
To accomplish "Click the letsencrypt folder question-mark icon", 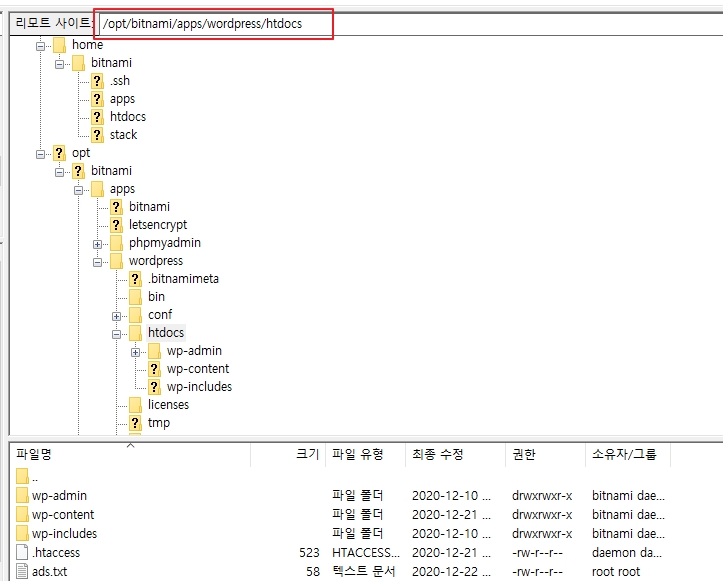I will 116,225.
